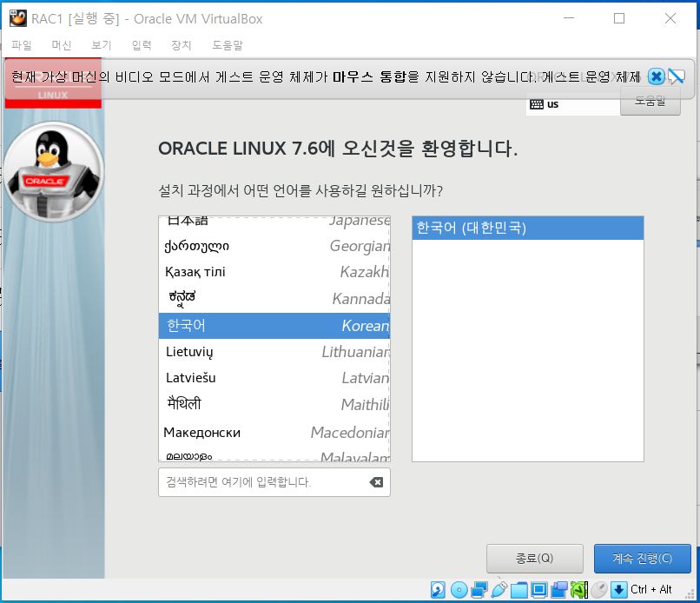Viewport: 700px width, 603px height.
Task: Open the 머신 menu
Action: (61, 45)
